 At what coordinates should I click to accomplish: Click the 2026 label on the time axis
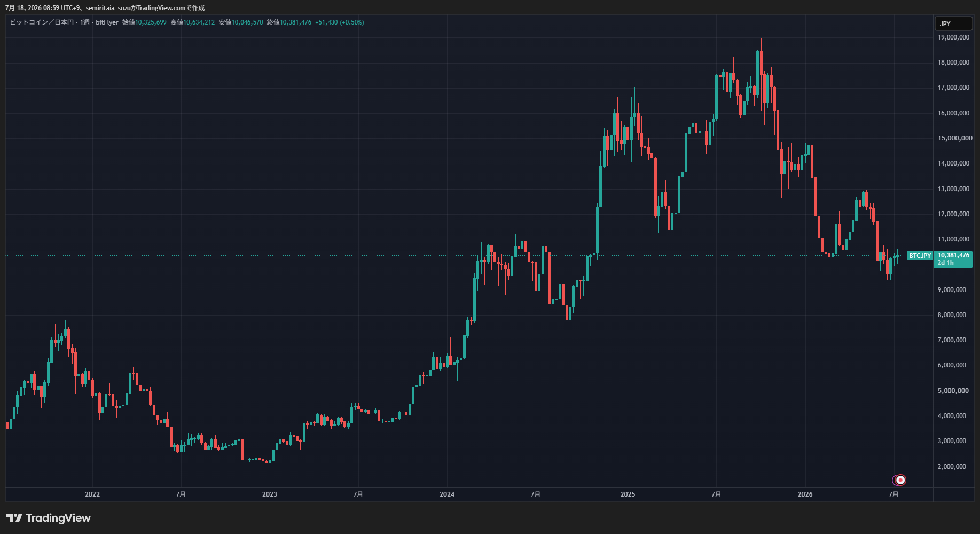pos(805,494)
